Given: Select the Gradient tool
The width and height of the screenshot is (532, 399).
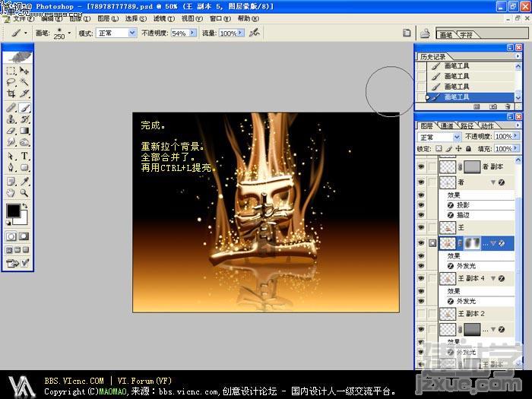Looking at the screenshot, I should coord(24,131).
